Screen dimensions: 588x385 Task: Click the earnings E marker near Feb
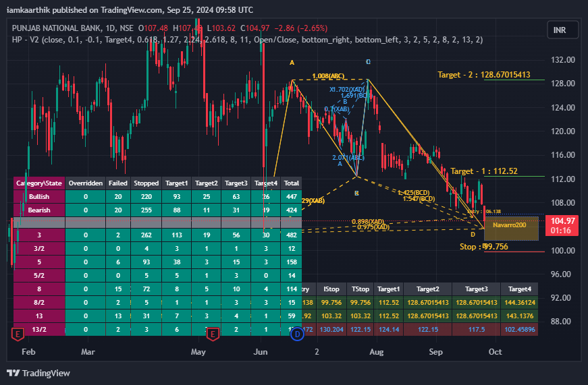tap(18, 334)
